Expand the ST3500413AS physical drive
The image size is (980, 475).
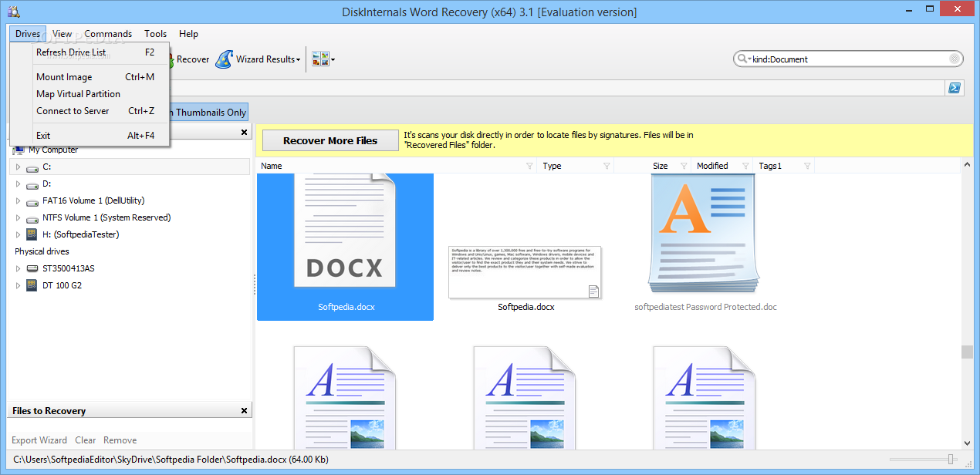(x=19, y=268)
